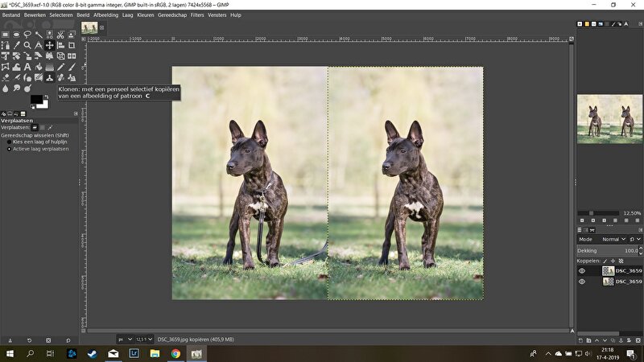Screen dimensions: 644x362
Task: Click the DSC_3659 image tab thumbnail
Action: pyautogui.click(x=89, y=28)
